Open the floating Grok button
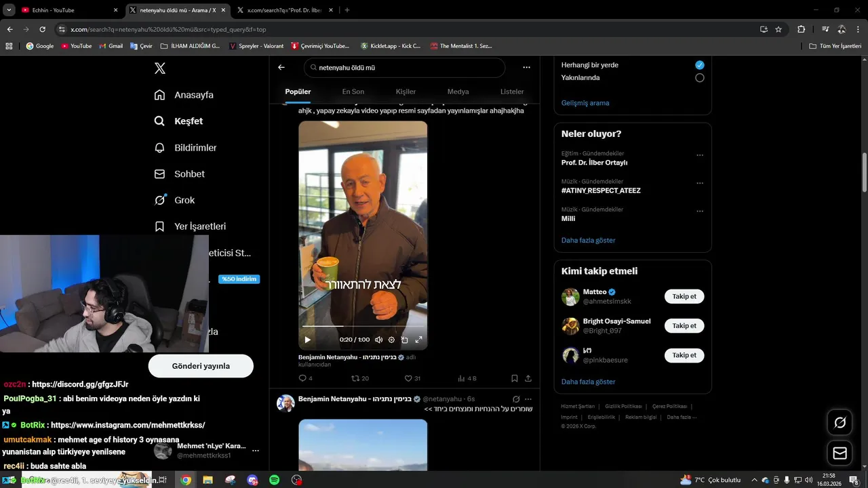 [x=840, y=423]
